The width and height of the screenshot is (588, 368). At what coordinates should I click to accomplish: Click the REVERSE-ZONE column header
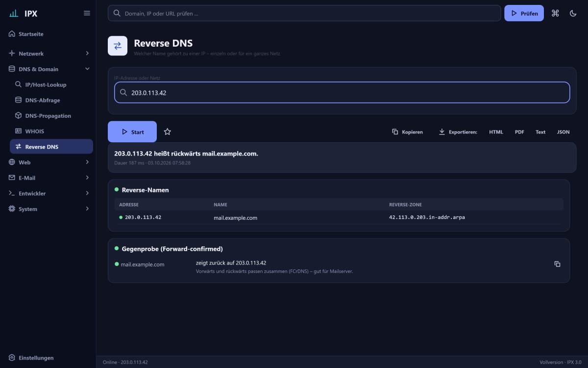coord(405,204)
